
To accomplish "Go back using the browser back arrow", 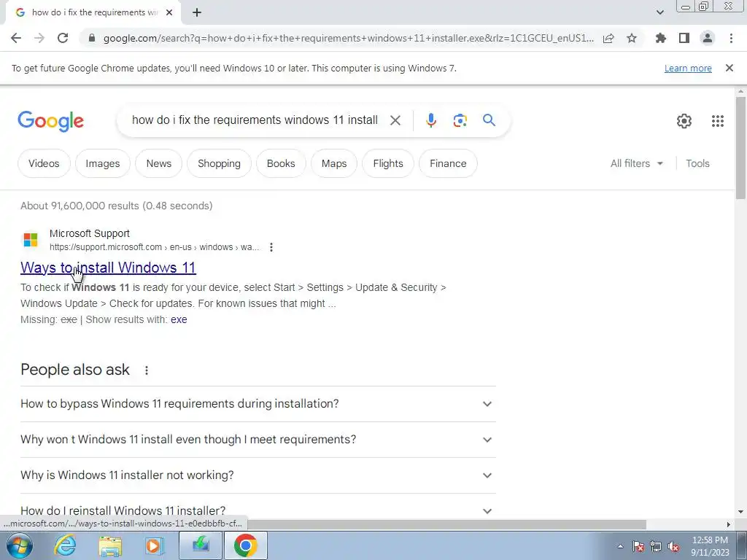I will click(x=16, y=38).
